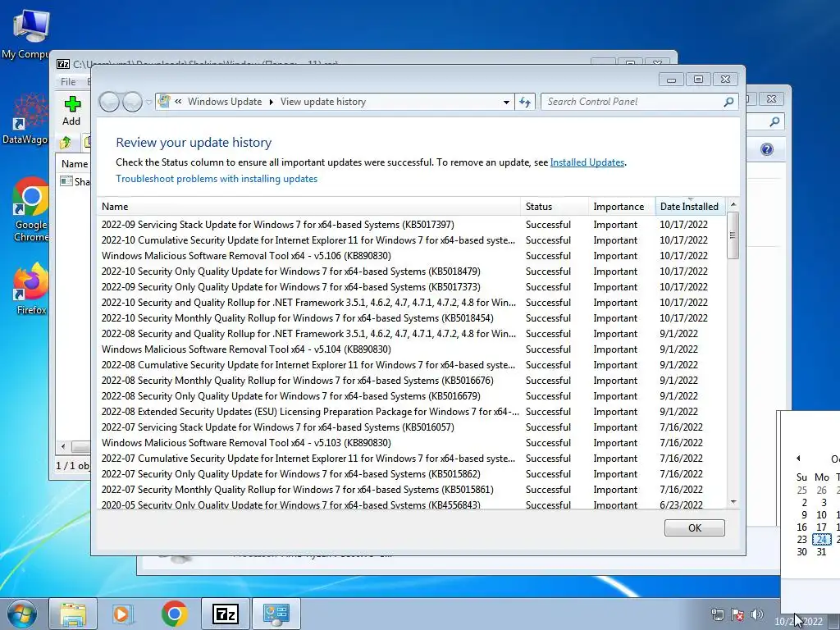Open Windows Media Player from the taskbar
This screenshot has height=630, width=840.
123,614
